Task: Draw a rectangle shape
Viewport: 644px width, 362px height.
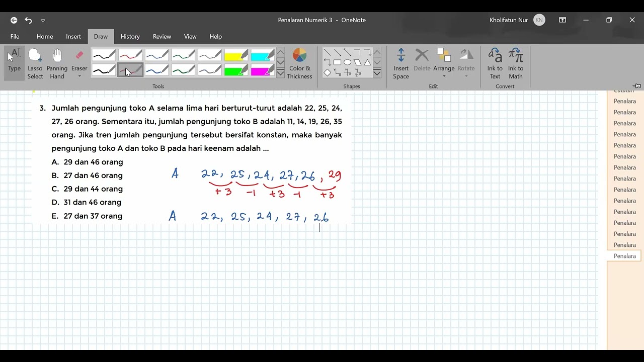Action: click(x=337, y=62)
